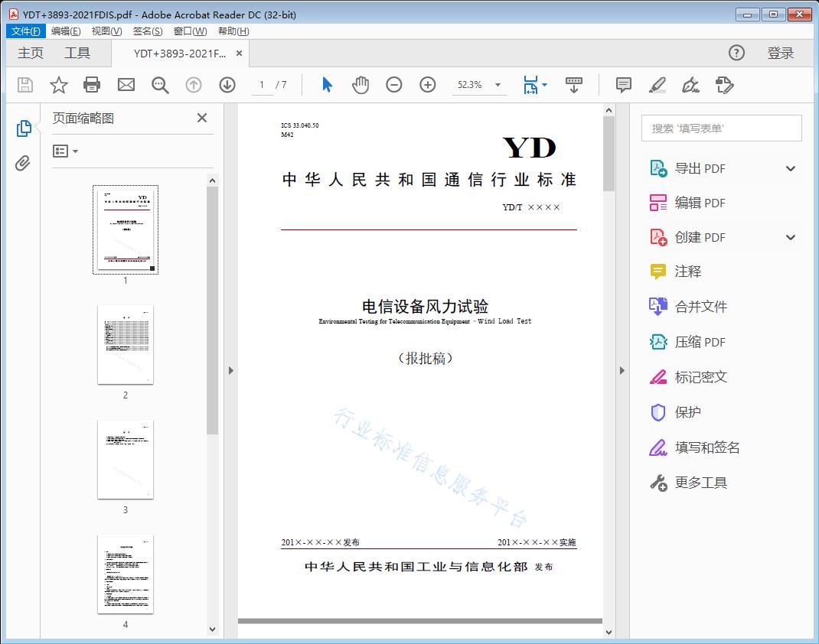This screenshot has width=819, height=644.
Task: Select the Hand pan tool
Action: tap(361, 85)
